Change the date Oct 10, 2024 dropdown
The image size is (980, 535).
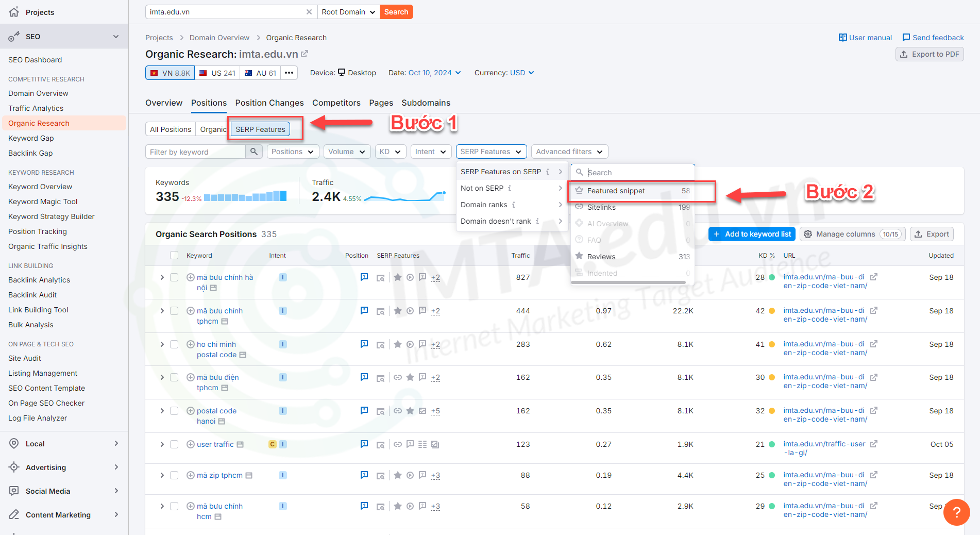coord(435,73)
